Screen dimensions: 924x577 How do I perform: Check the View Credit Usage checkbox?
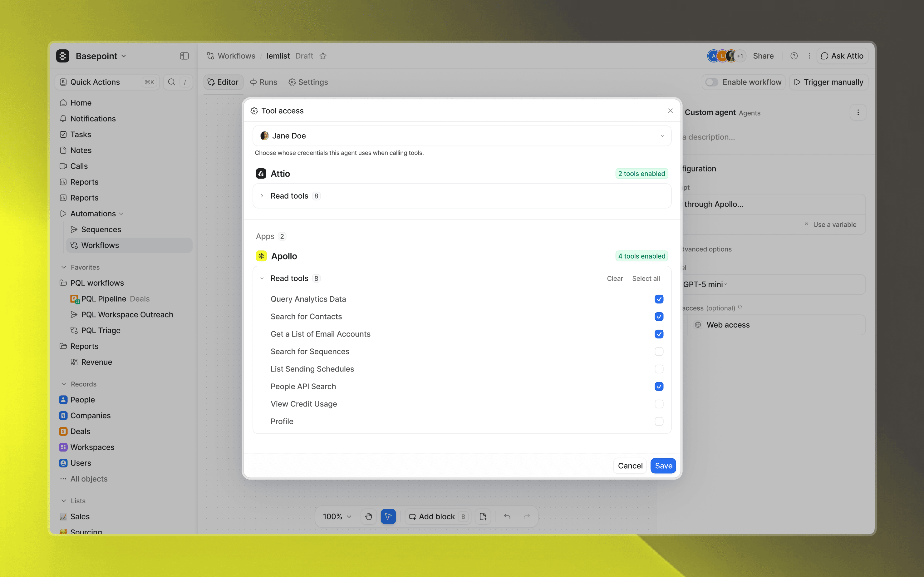pos(659,404)
